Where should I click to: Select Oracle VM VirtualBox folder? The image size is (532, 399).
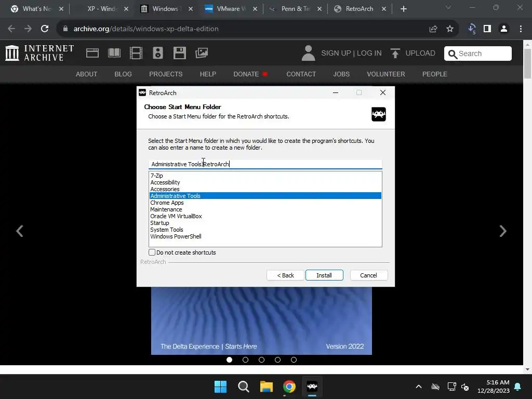tap(265, 216)
